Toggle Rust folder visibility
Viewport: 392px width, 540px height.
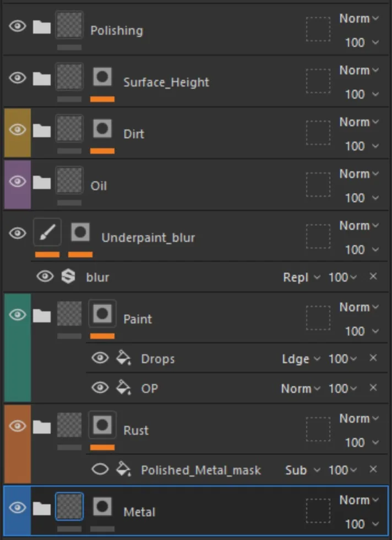pyautogui.click(x=18, y=425)
